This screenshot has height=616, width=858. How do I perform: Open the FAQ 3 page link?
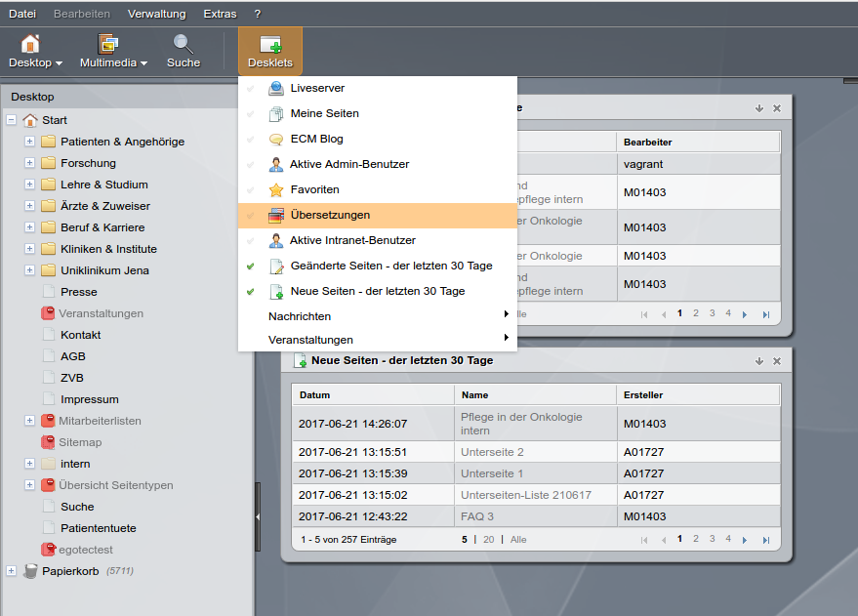(x=477, y=516)
